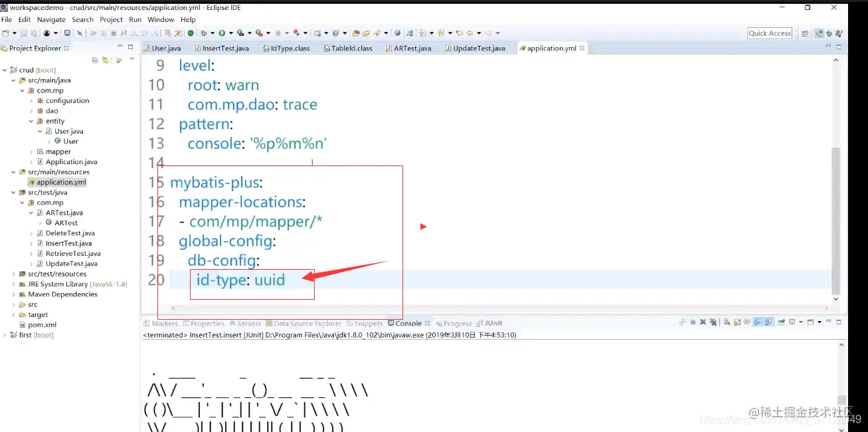Toggle Link with Editor in Project Explorer

105,60
